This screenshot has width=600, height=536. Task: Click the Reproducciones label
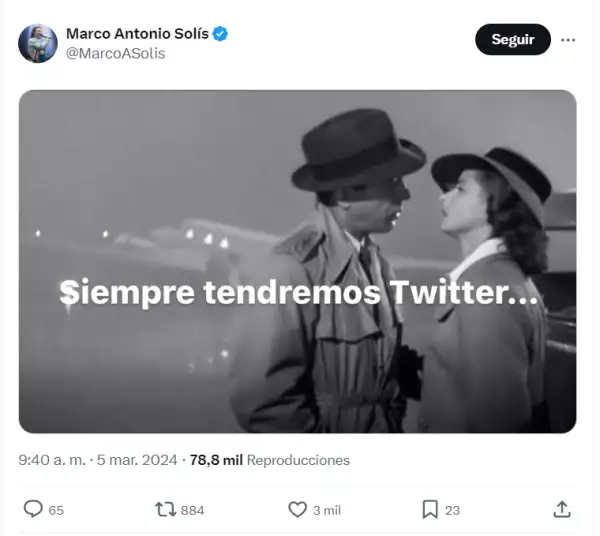click(298, 460)
